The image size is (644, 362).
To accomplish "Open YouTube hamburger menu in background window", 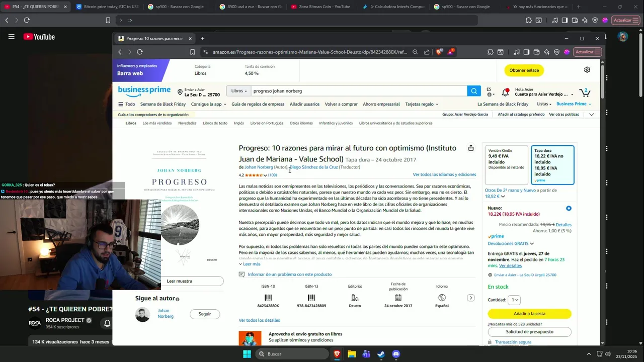I will [x=11, y=37].
